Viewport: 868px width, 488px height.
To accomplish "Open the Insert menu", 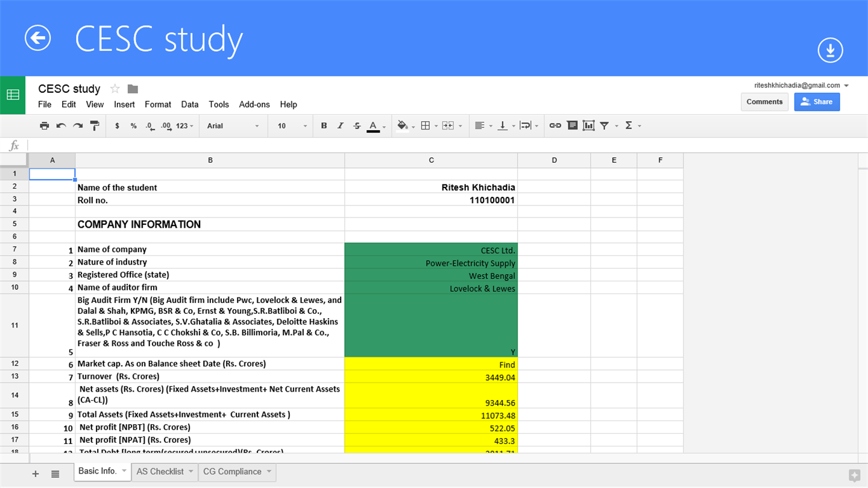I will [x=124, y=104].
